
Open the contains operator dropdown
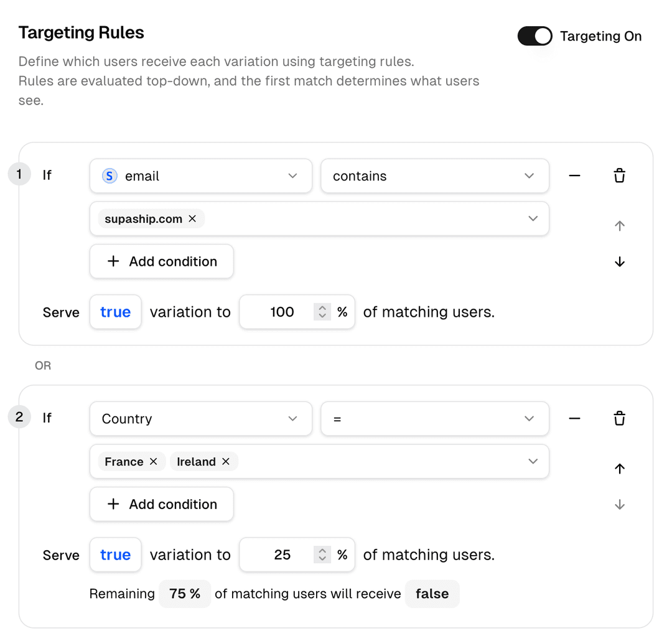(x=434, y=175)
